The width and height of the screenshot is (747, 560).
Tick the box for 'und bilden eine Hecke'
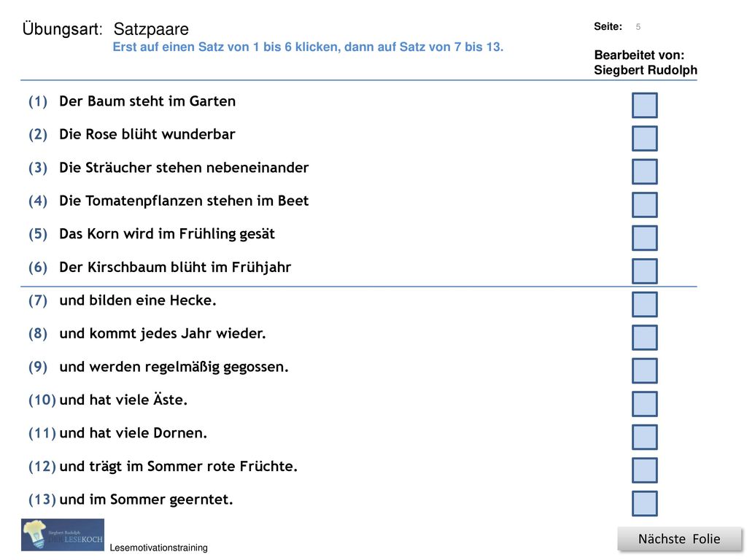point(645,304)
